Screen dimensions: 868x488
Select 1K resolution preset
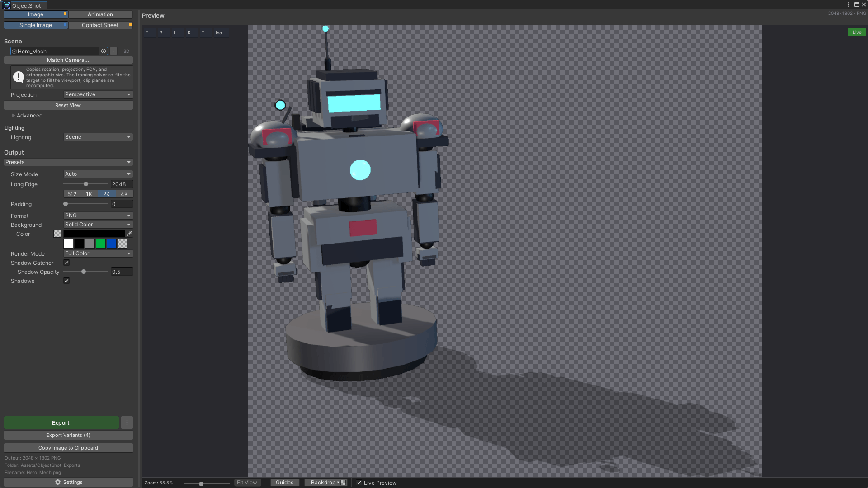89,194
